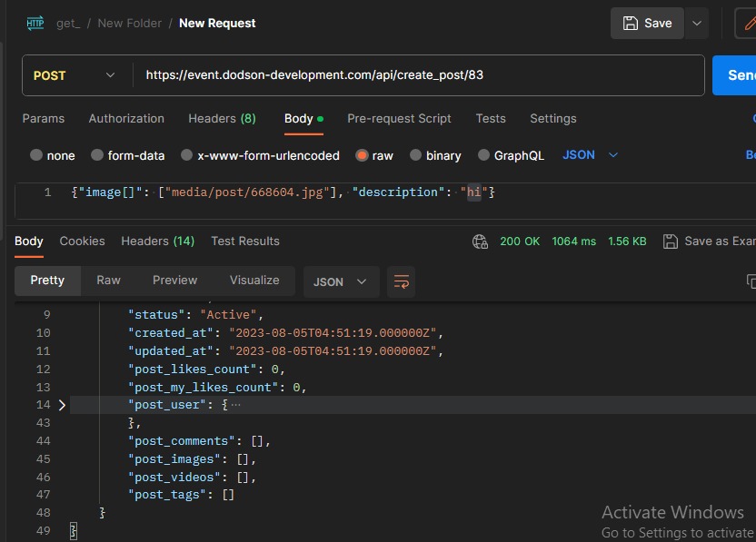Click the Save button

tap(646, 24)
